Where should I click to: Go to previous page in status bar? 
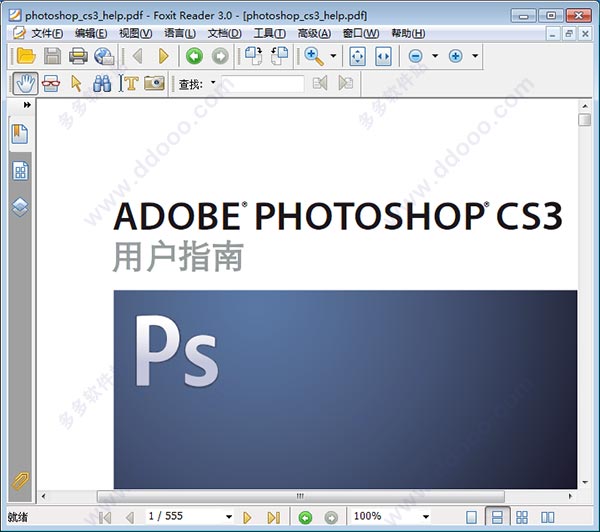coord(130,518)
